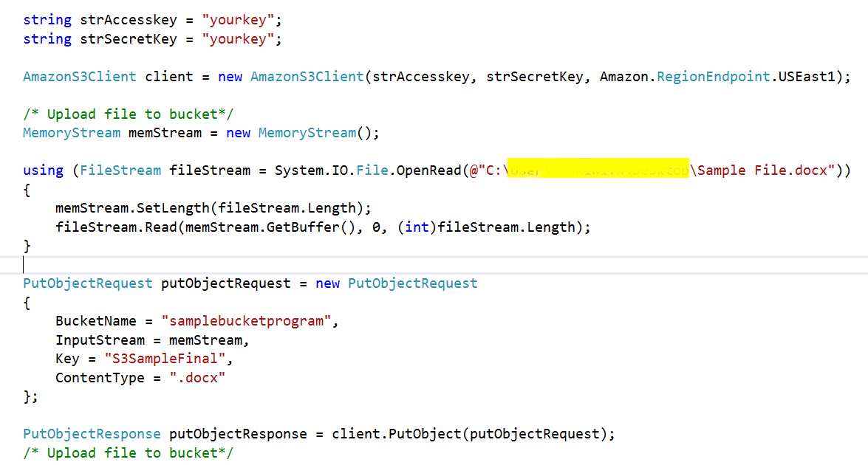
Task: Click InputStream property assignment
Action: tap(100, 340)
